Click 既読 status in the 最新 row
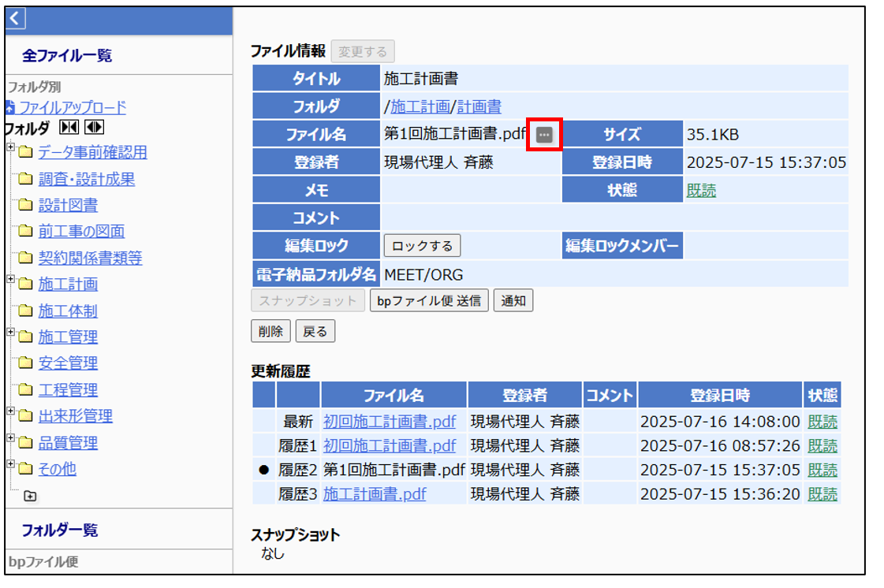Screen dimensions: 884x588 pyautogui.click(x=822, y=422)
